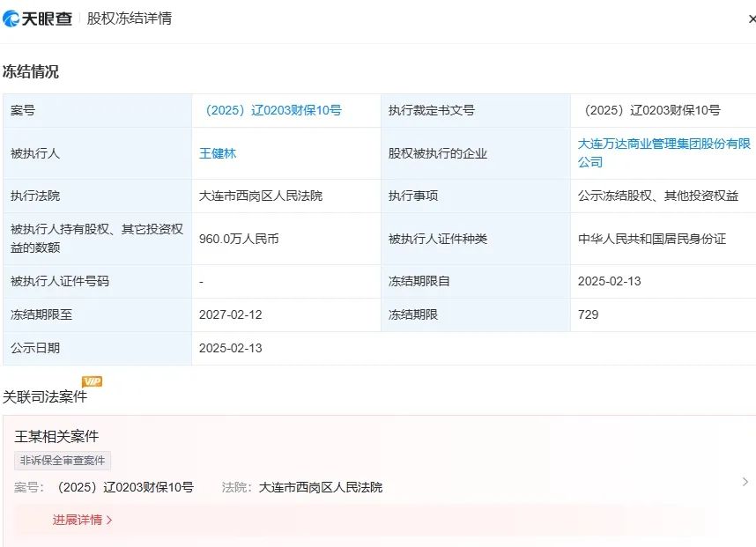Select the 执行裁定书文号 value cell

[652, 111]
